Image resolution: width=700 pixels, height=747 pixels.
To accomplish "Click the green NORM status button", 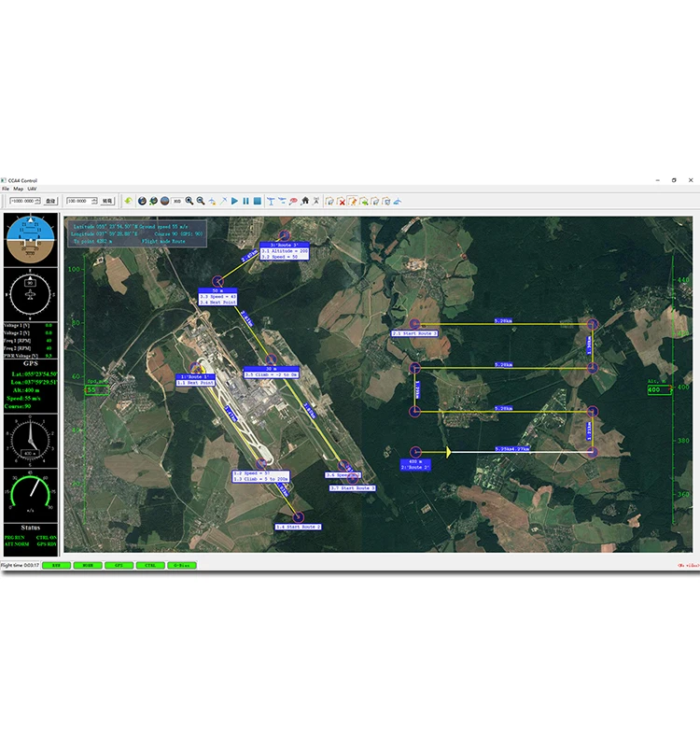I will (88, 566).
